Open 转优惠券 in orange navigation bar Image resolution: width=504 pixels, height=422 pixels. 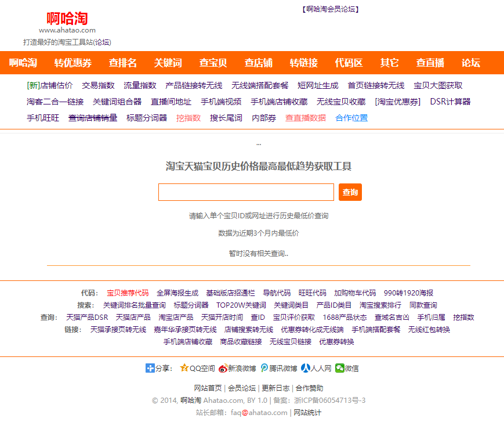tap(73, 63)
